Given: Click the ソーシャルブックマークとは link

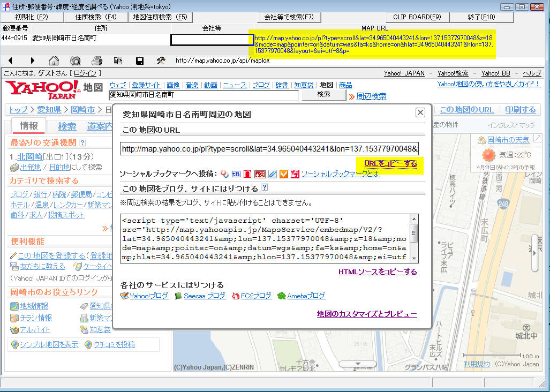Looking at the screenshot, I should click(x=340, y=174).
